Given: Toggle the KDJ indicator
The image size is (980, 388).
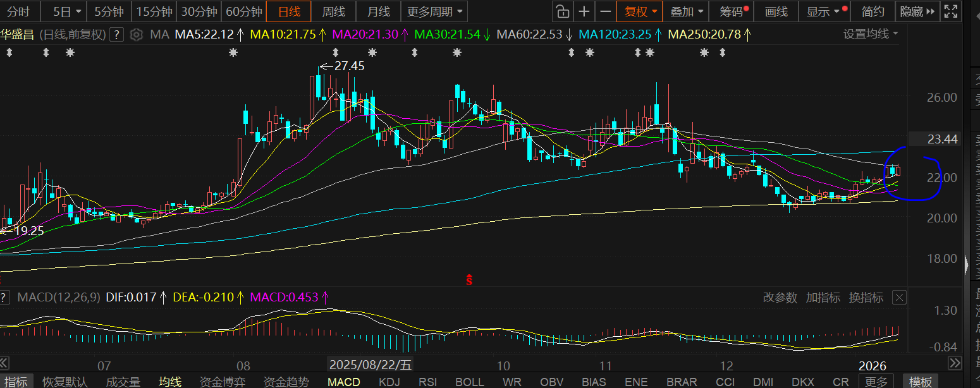Looking at the screenshot, I should pyautogui.click(x=389, y=382).
